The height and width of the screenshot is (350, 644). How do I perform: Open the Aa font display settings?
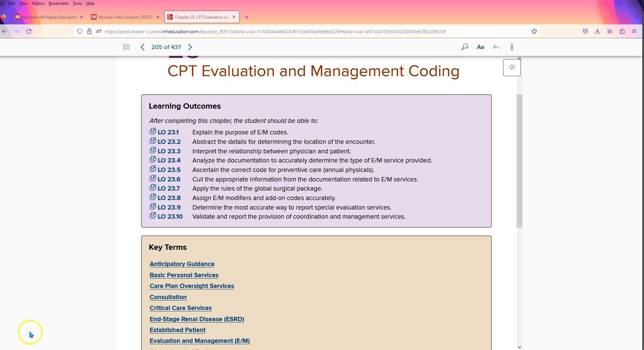[480, 47]
